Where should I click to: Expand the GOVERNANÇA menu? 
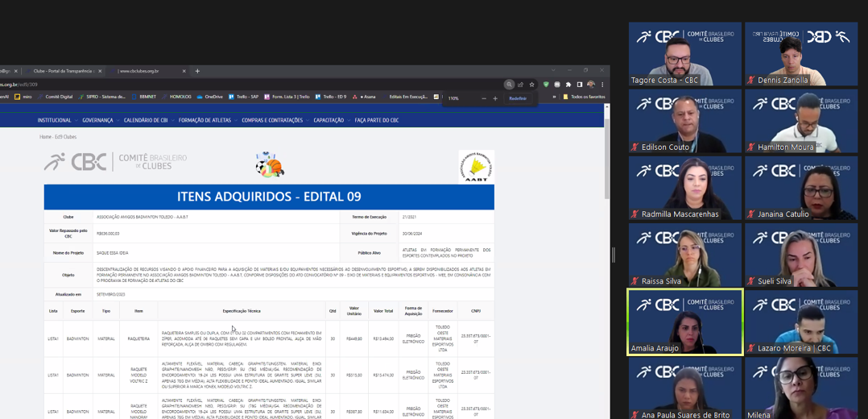pos(100,120)
